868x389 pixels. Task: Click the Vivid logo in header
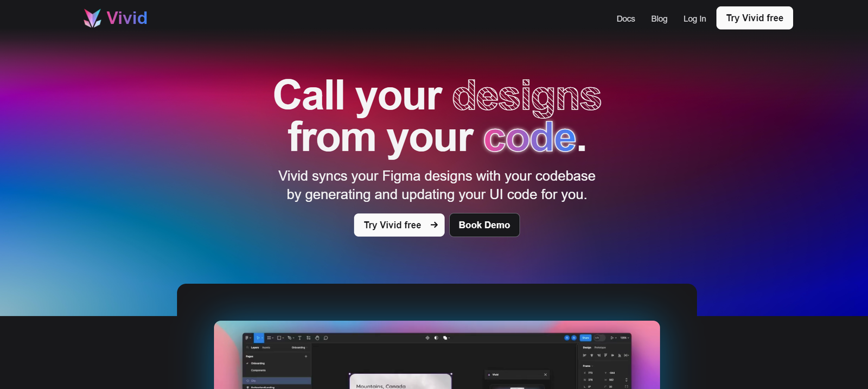pyautogui.click(x=116, y=18)
